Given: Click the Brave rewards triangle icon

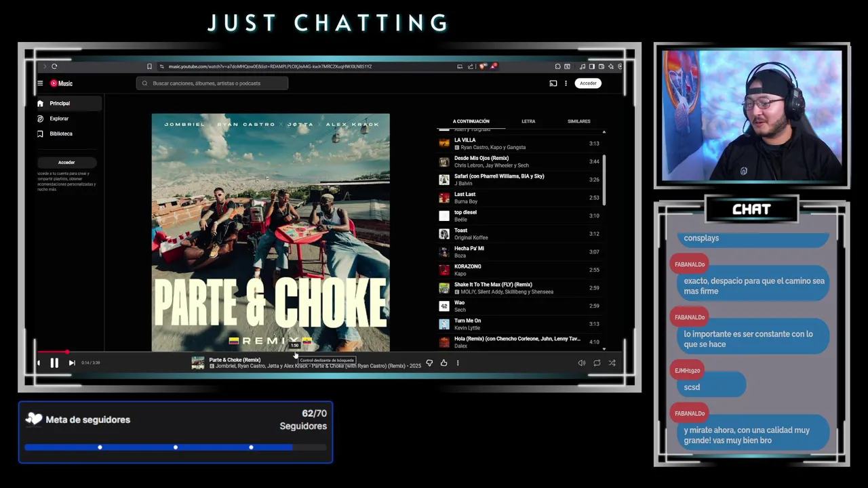Looking at the screenshot, I should [494, 66].
